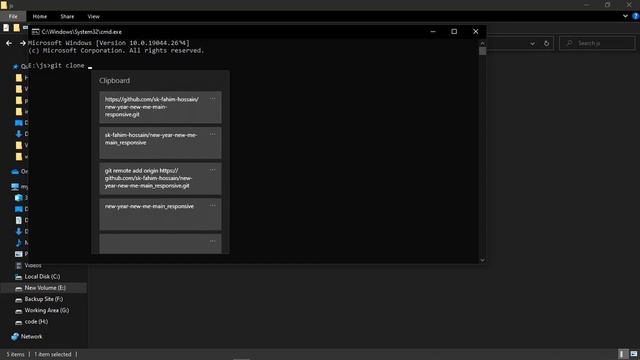Maximize the cmd.exe window

point(454,31)
